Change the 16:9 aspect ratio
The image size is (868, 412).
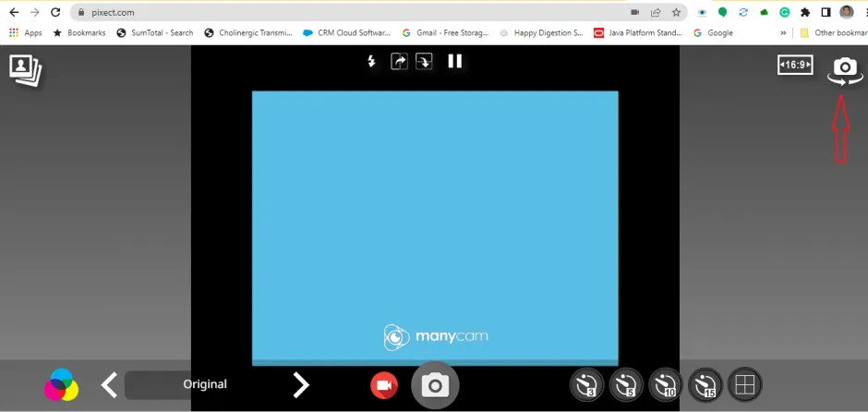795,65
